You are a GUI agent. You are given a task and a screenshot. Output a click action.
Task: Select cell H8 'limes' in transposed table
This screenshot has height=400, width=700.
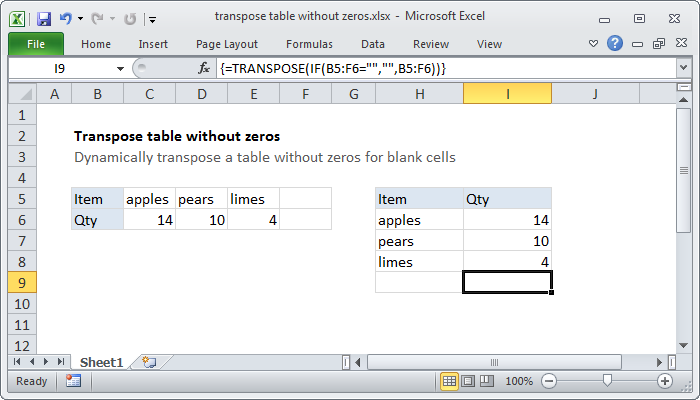(420, 262)
